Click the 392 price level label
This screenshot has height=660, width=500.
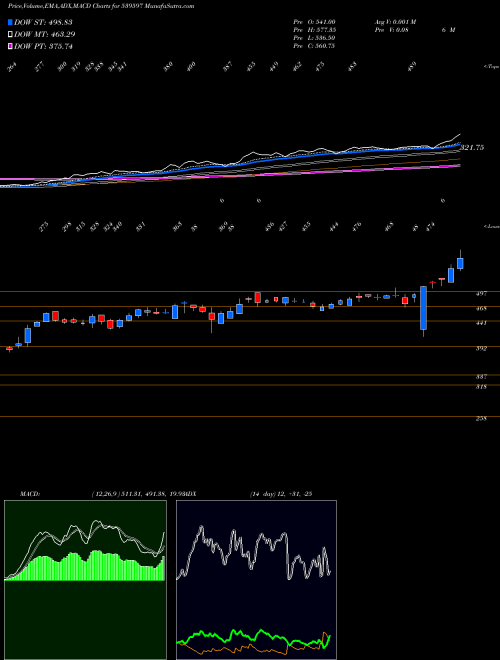[482, 349]
